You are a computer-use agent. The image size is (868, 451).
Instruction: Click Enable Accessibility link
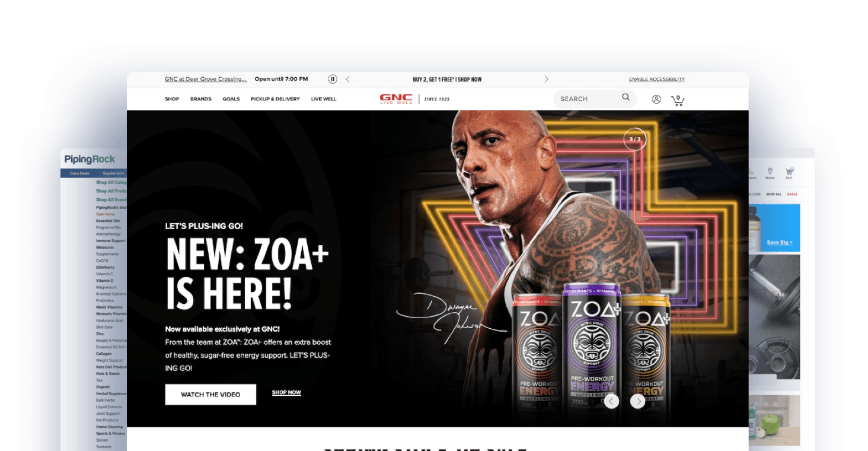coord(657,79)
